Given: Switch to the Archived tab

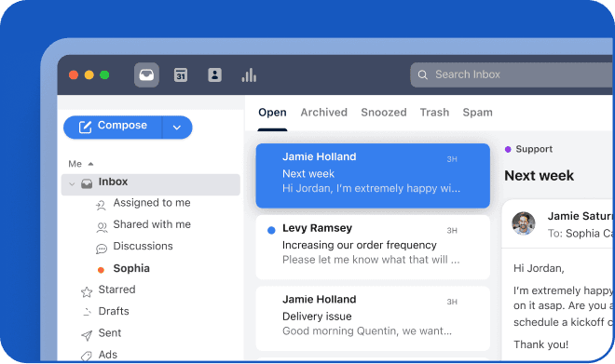Looking at the screenshot, I should point(324,113).
